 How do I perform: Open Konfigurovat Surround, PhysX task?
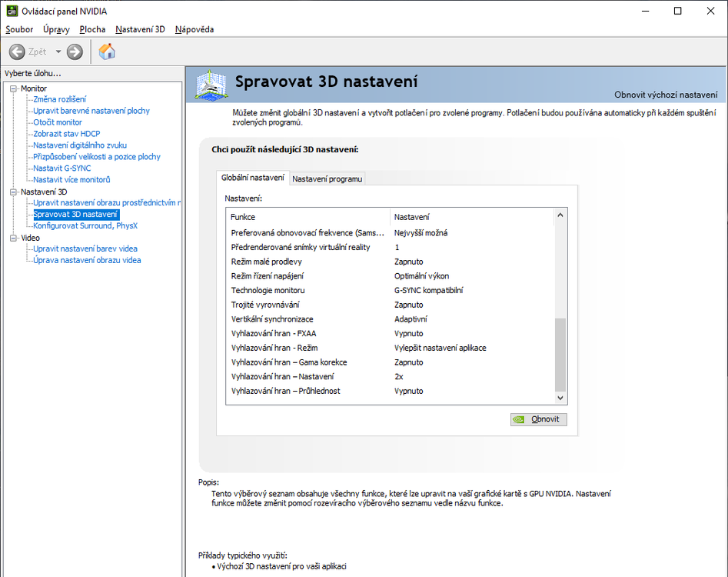tap(85, 225)
